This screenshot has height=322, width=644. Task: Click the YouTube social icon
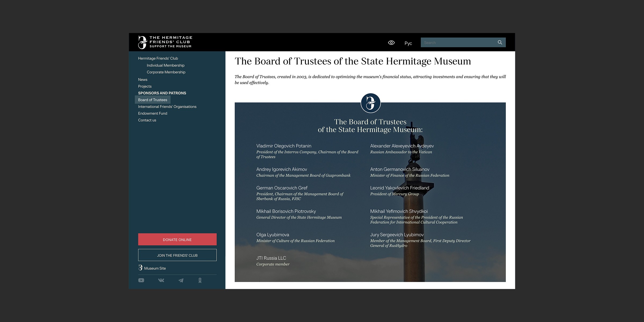141,280
